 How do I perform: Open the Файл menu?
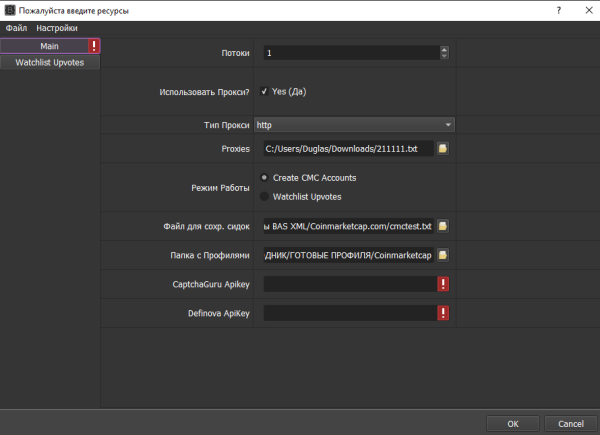[16, 28]
